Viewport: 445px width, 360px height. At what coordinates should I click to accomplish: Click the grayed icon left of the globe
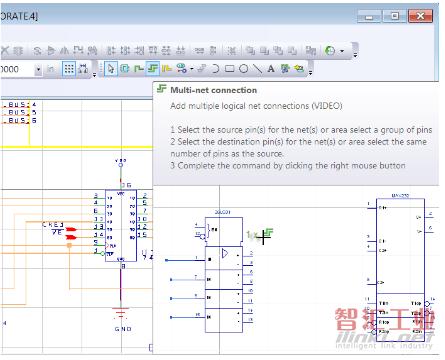(311, 51)
